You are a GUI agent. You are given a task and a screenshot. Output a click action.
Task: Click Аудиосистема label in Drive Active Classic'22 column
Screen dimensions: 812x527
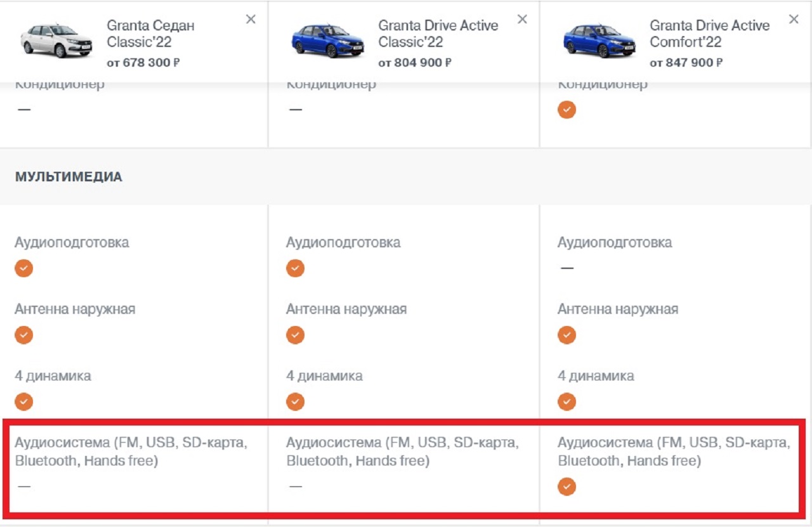403,452
